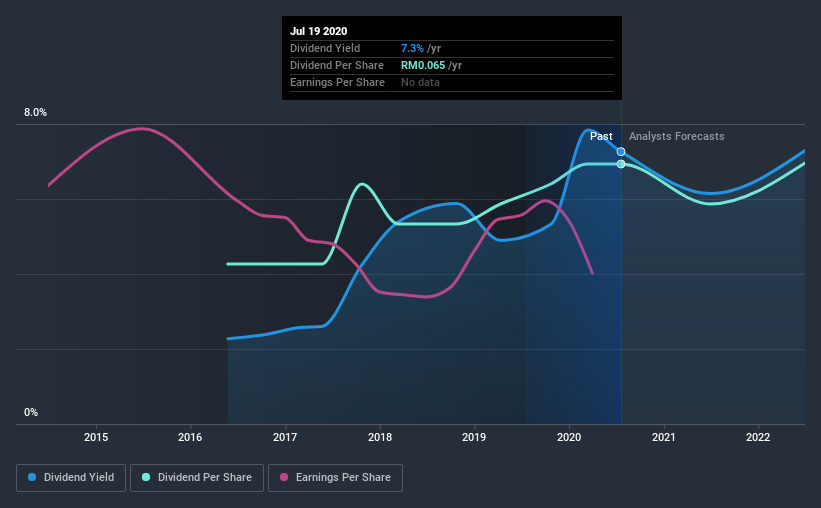The height and width of the screenshot is (508, 821).
Task: Click the blue dot in Dividend Yield legend
Action: tap(32, 477)
